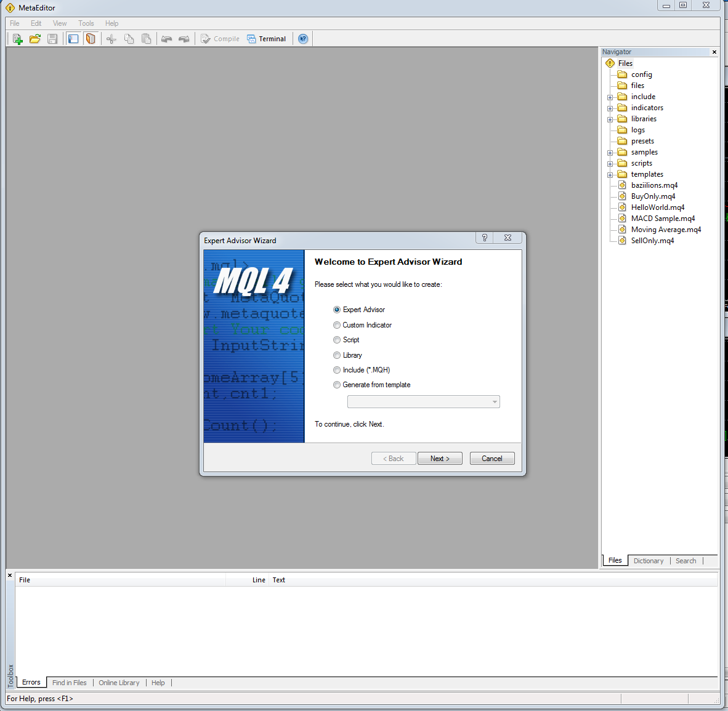Open Terminal from the toolbar
Screen dimensions: 728x711
pyautogui.click(x=267, y=39)
